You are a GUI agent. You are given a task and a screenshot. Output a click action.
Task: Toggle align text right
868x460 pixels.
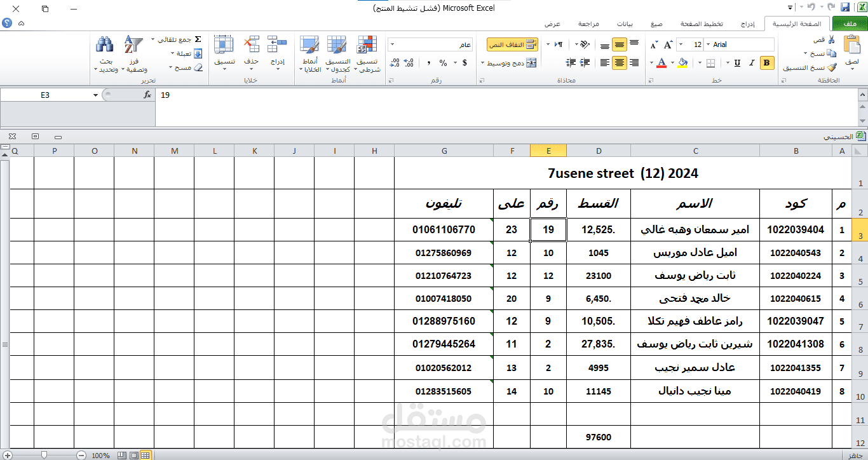[x=634, y=63]
